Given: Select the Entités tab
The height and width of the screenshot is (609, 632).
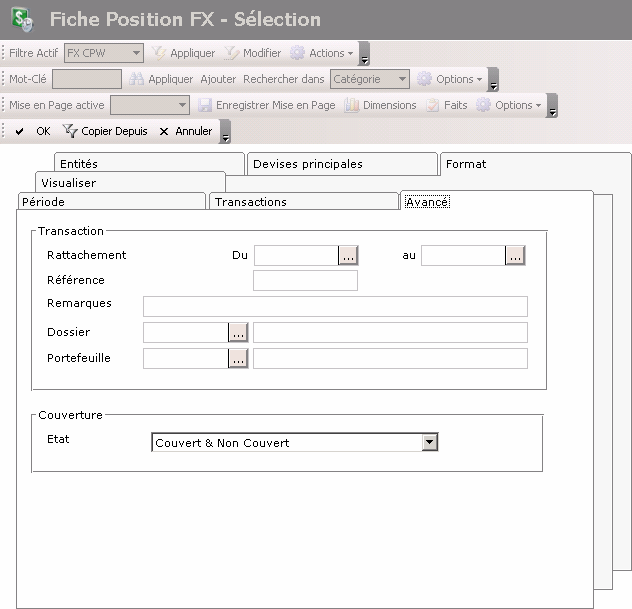Looking at the screenshot, I should coord(79,164).
